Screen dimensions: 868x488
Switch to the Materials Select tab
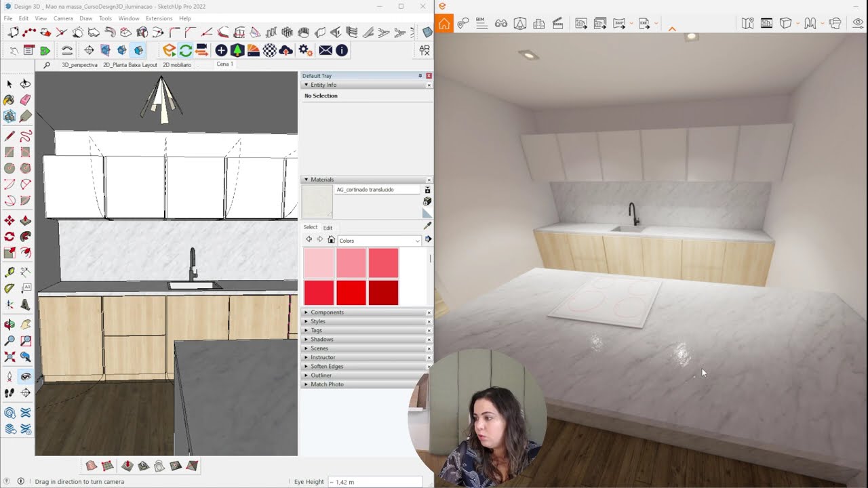[x=310, y=227]
